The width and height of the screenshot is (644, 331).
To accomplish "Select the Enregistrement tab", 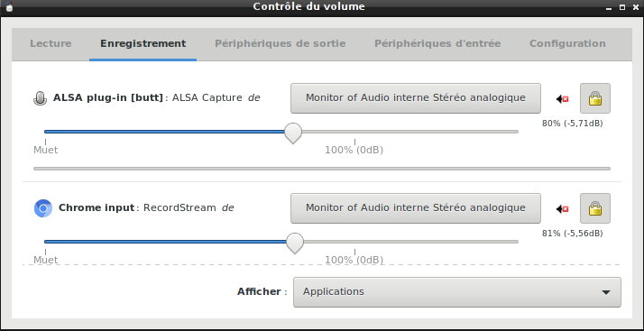I will (143, 43).
